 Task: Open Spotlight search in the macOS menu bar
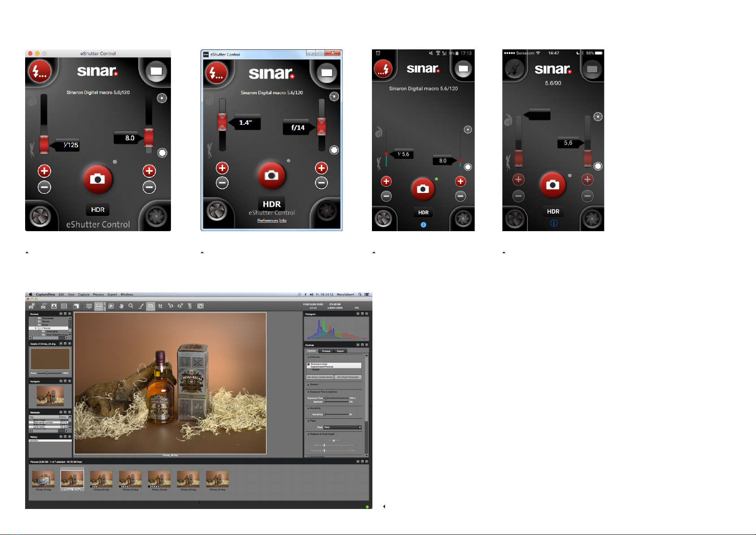pyautogui.click(x=360, y=294)
